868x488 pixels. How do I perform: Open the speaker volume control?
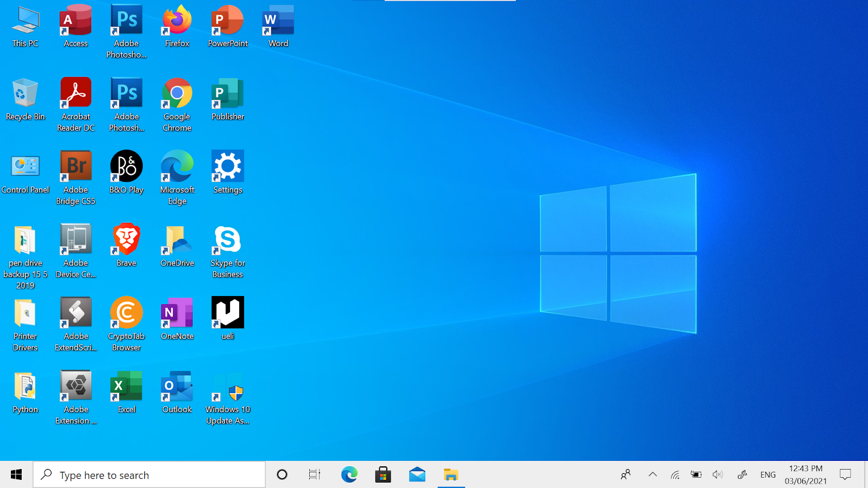pos(718,475)
